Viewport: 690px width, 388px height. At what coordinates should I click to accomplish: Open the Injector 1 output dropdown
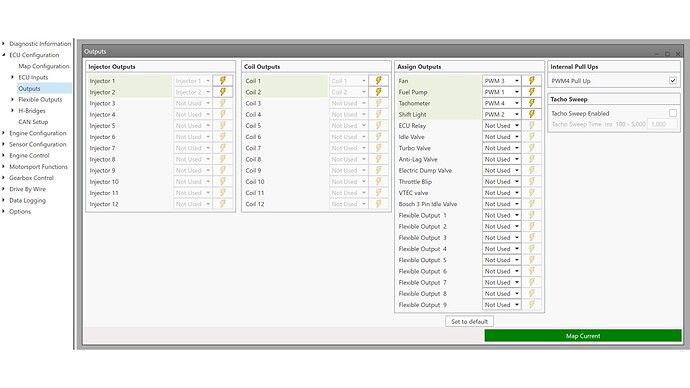193,81
